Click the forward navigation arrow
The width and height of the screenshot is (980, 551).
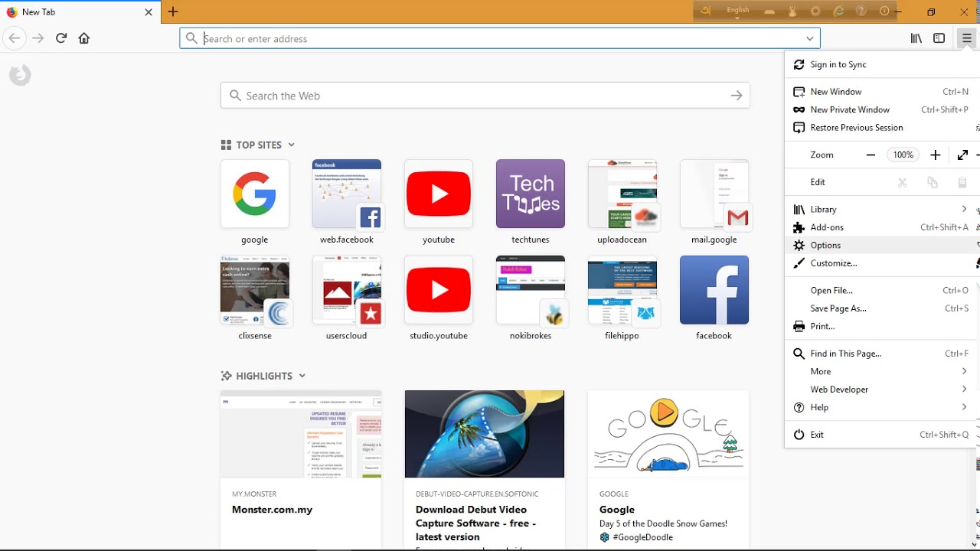pos(38,38)
